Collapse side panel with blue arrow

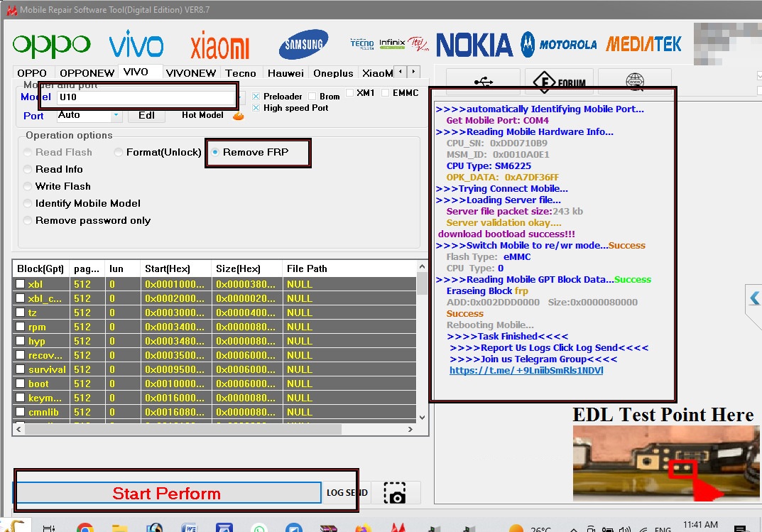(x=754, y=298)
